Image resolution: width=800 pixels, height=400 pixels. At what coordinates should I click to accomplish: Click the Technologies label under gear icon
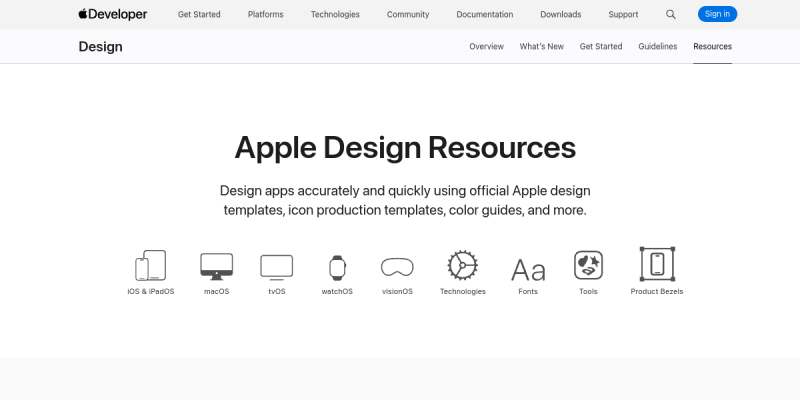pyautogui.click(x=463, y=291)
